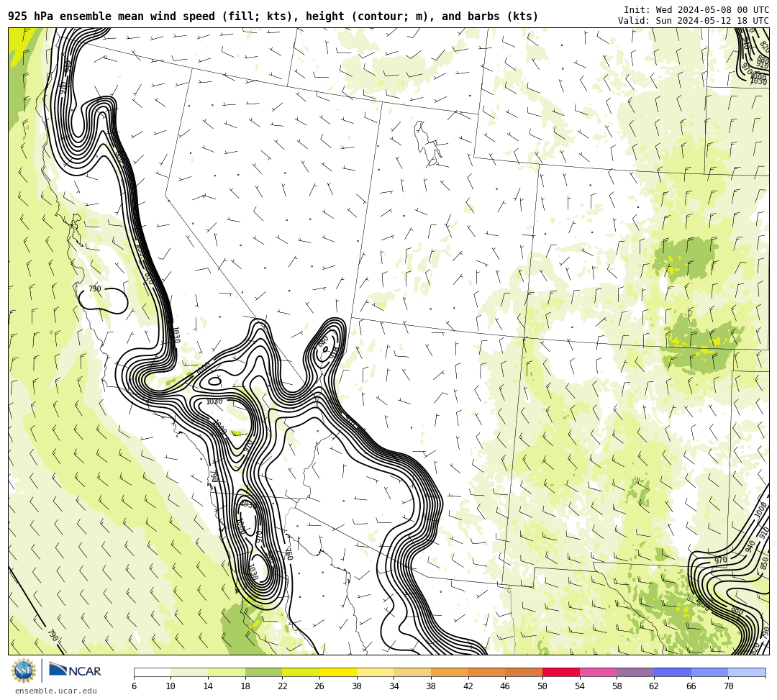
Task: Click the Valid: Sun 2024-05-12 18 UTC label
Action: pyautogui.click(x=694, y=21)
